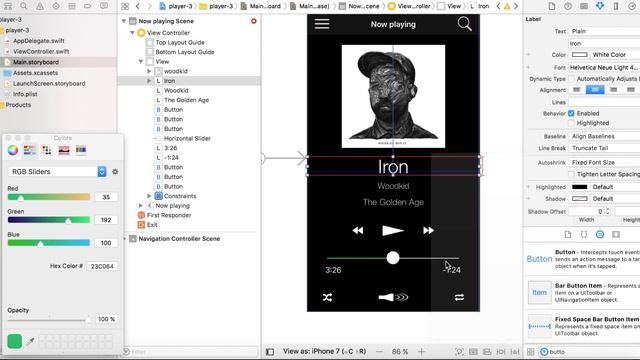The width and height of the screenshot is (640, 360).
Task: Click the Label Color white swatch
Action: pos(580,55)
